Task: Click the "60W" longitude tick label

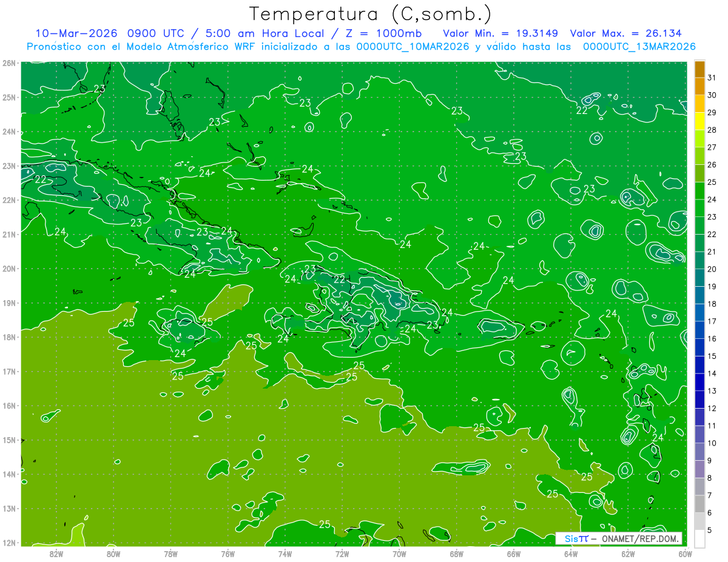Action: pos(685,554)
